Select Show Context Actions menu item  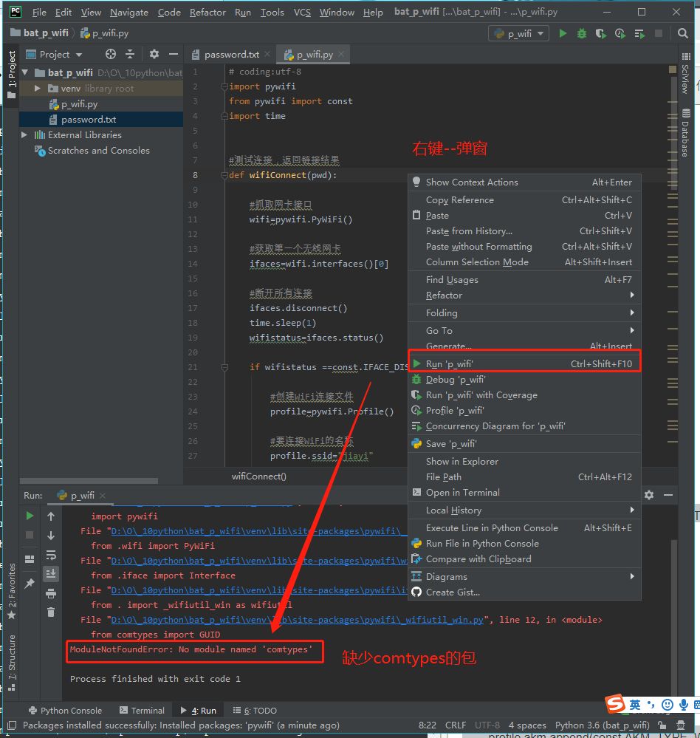click(x=524, y=182)
